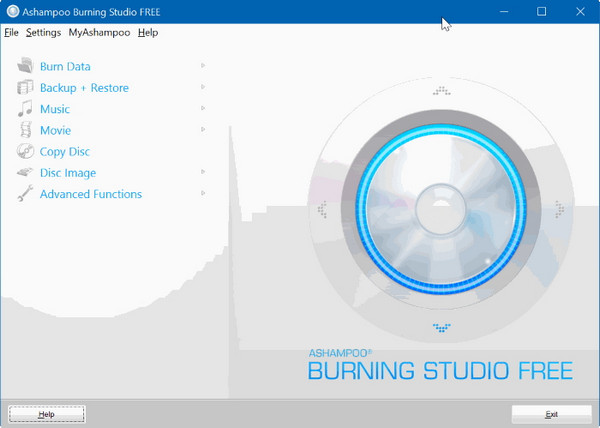Select the Copy Disc label
Image resolution: width=600 pixels, height=428 pixels.
(x=65, y=152)
